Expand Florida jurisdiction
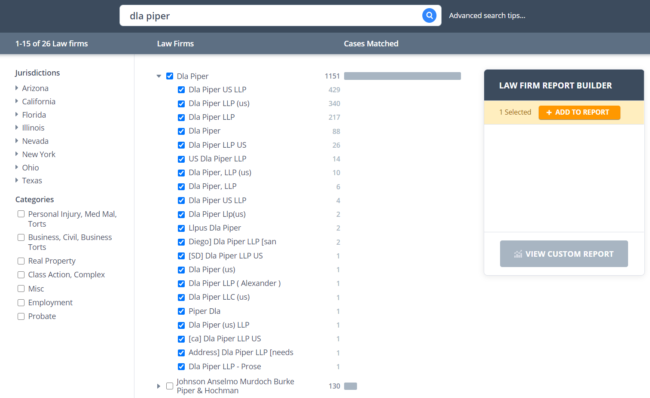650x398 pixels. [x=17, y=114]
